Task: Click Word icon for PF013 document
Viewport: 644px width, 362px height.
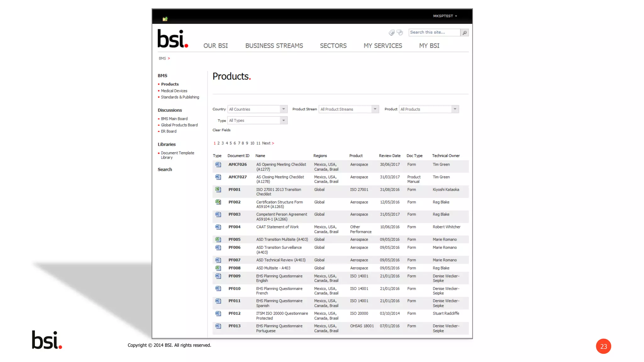Action: (x=218, y=326)
